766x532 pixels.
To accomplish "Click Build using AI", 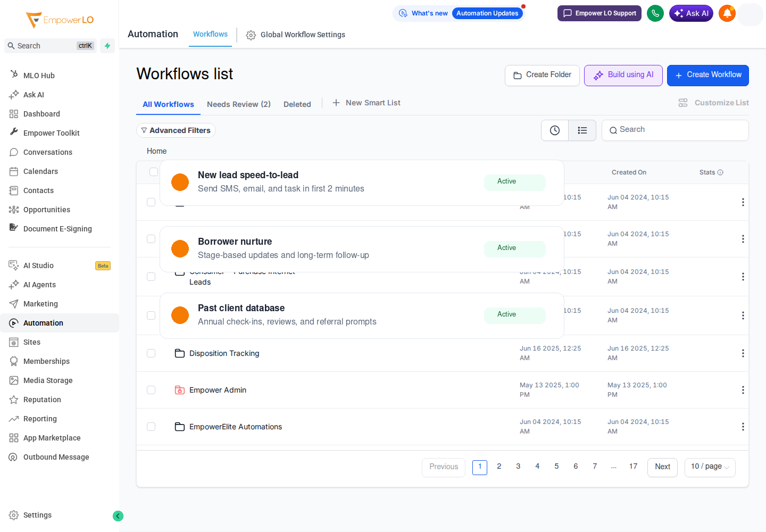I will pyautogui.click(x=623, y=76).
